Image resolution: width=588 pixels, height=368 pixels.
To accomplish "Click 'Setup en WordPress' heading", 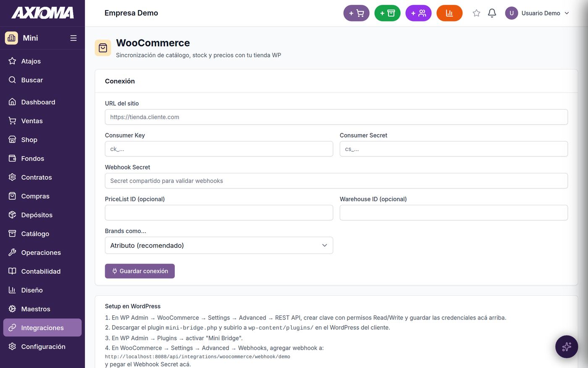I will tap(133, 306).
